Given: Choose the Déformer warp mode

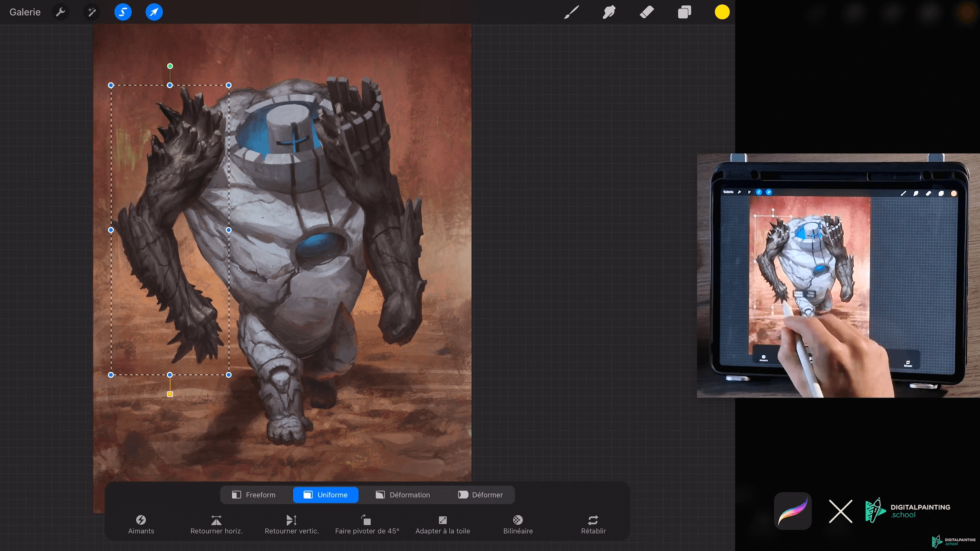Looking at the screenshot, I should pos(480,495).
